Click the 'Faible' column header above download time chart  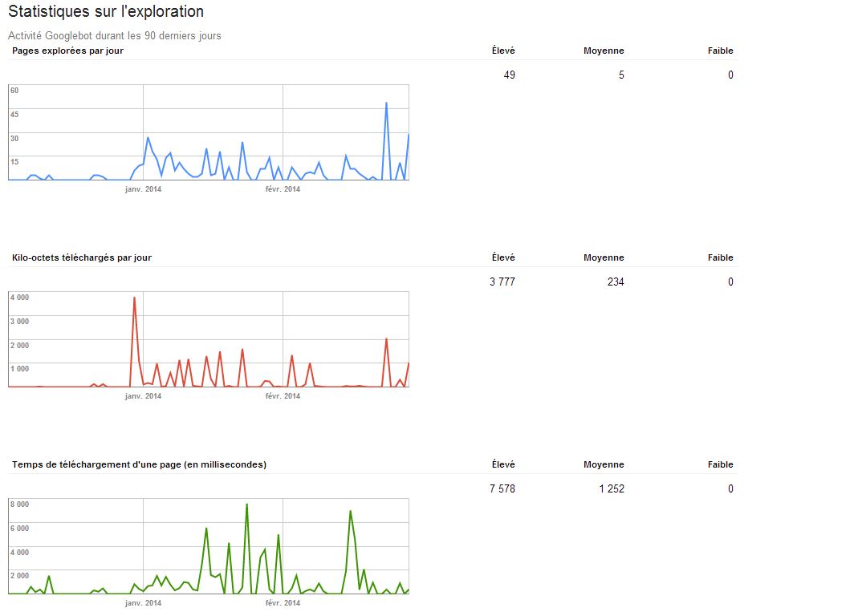[721, 464]
